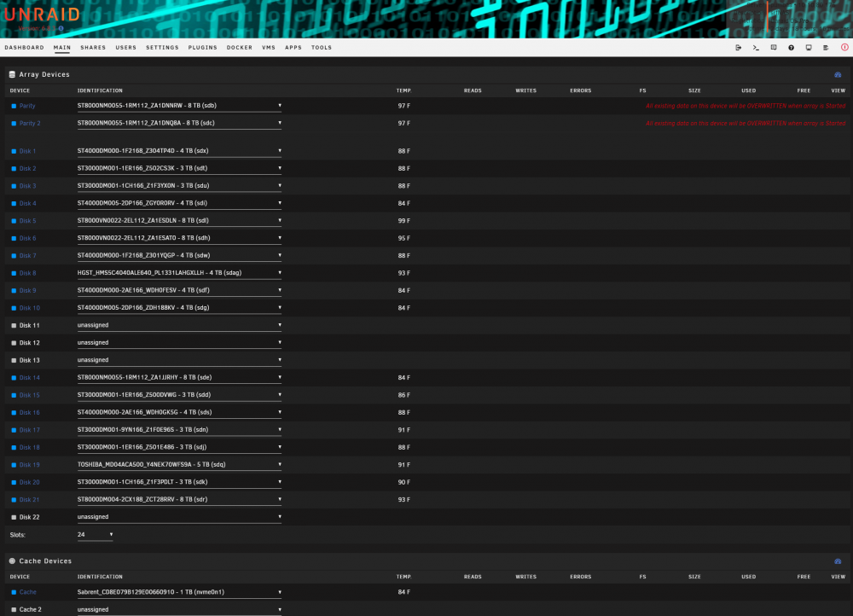Click the gauge icon in Cache Devices header

(838, 561)
